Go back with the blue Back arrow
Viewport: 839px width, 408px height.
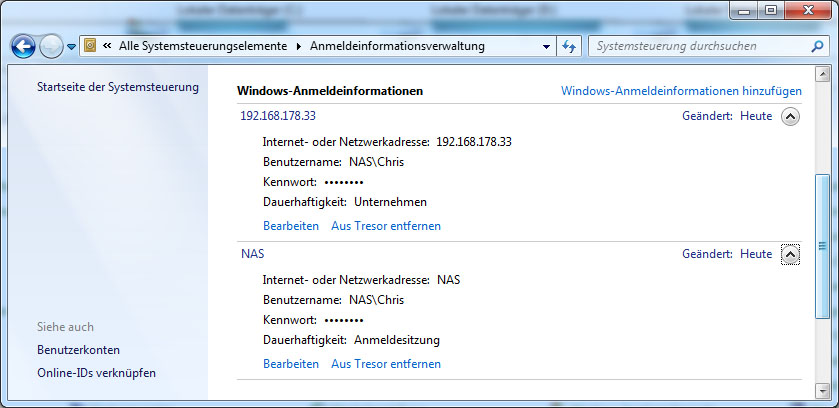tap(23, 47)
